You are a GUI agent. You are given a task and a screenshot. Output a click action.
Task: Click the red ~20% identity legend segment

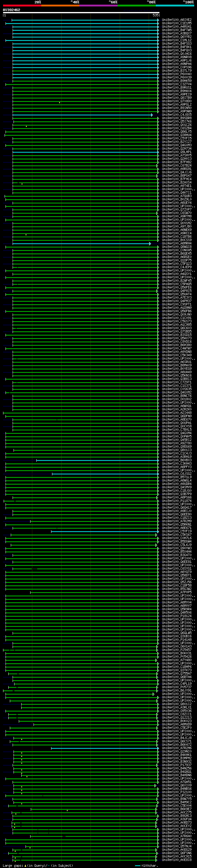pos(22,6)
